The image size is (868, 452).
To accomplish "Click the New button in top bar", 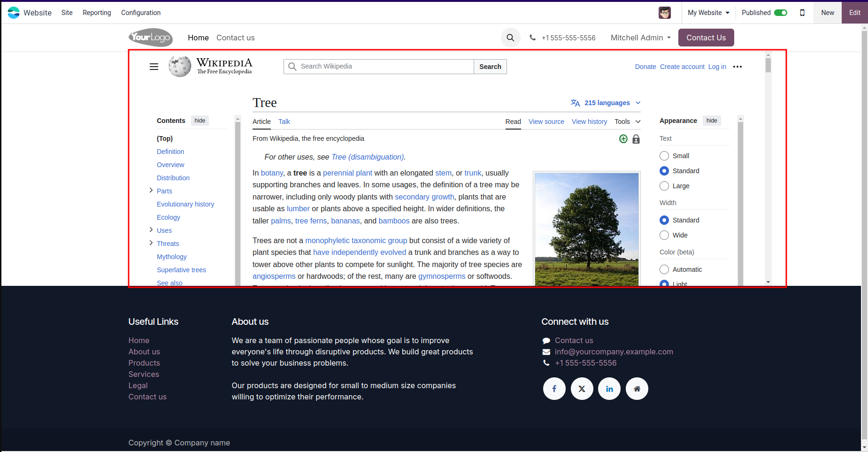I will coord(828,13).
